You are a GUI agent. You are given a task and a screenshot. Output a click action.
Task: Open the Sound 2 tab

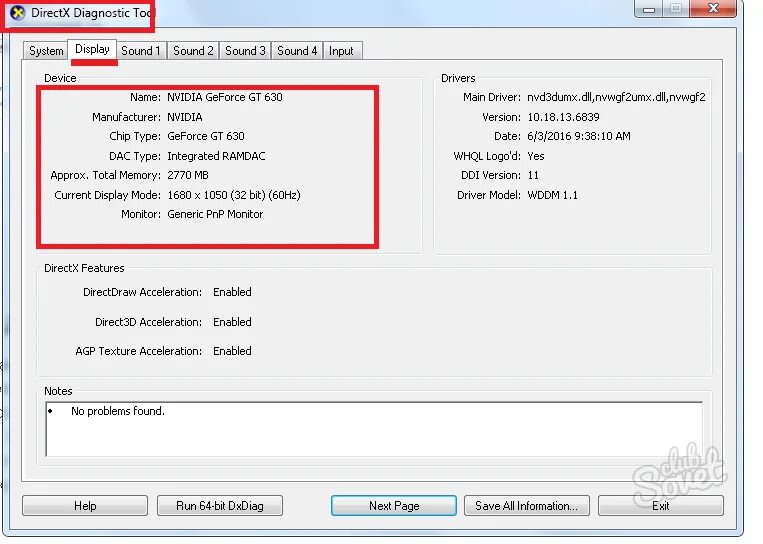click(x=193, y=51)
